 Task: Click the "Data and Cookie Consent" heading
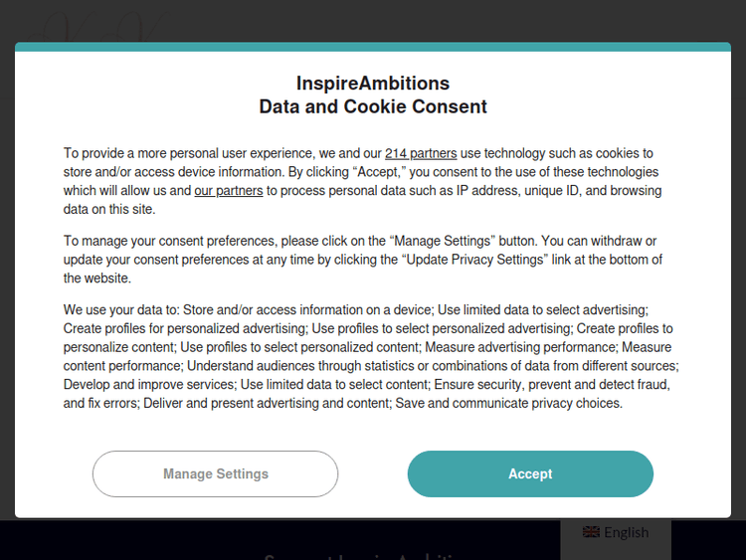pyautogui.click(x=373, y=106)
